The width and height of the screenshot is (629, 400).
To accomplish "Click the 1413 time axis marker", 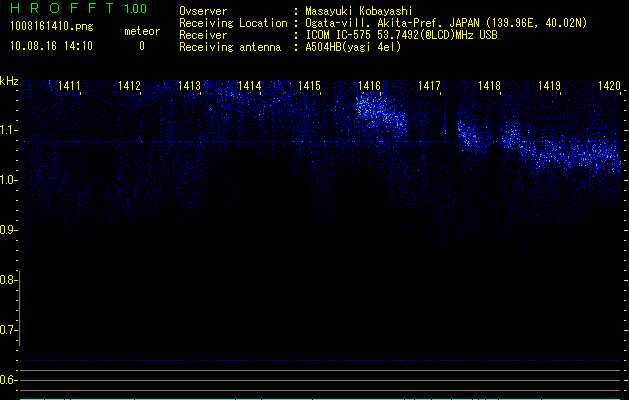I will click(x=189, y=85).
